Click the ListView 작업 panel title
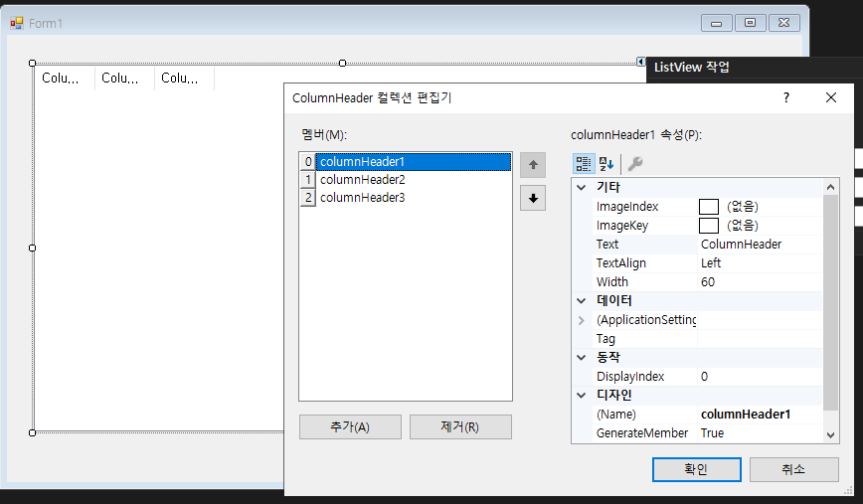863x504 pixels. click(x=692, y=68)
